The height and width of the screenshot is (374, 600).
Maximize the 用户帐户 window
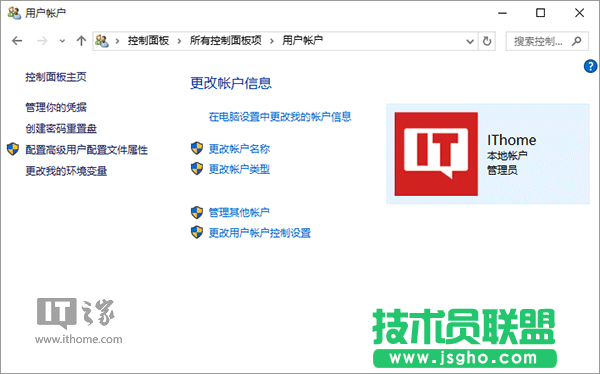[540, 13]
